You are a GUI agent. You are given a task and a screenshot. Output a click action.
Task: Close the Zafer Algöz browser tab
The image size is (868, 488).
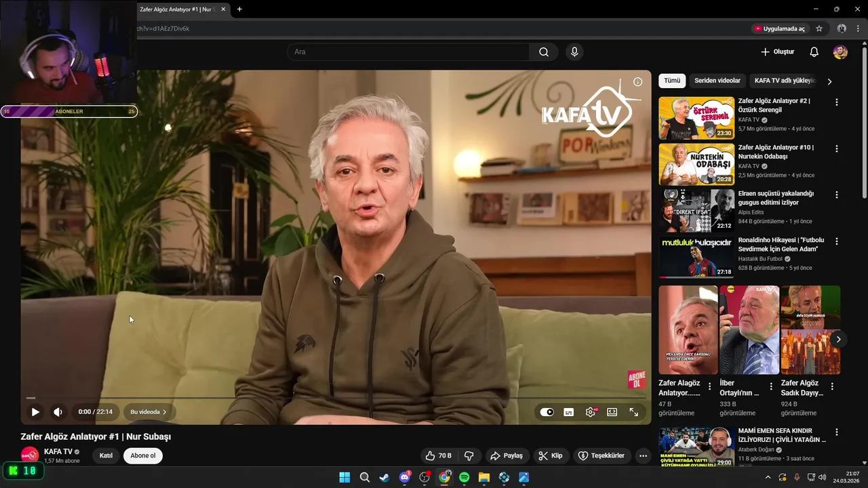[223, 9]
